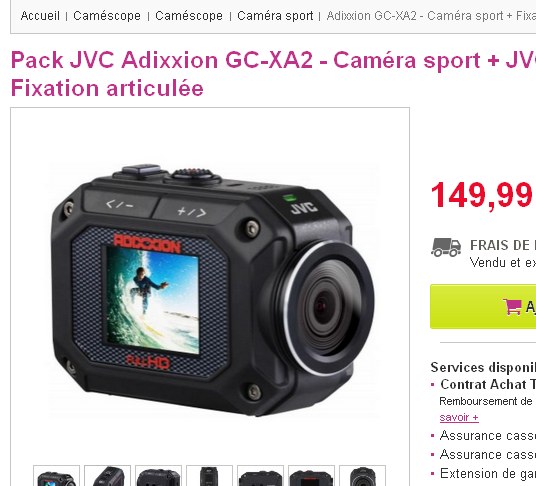Click the delivery truck icon
Viewport: 536px width, 486px height.
point(446,247)
